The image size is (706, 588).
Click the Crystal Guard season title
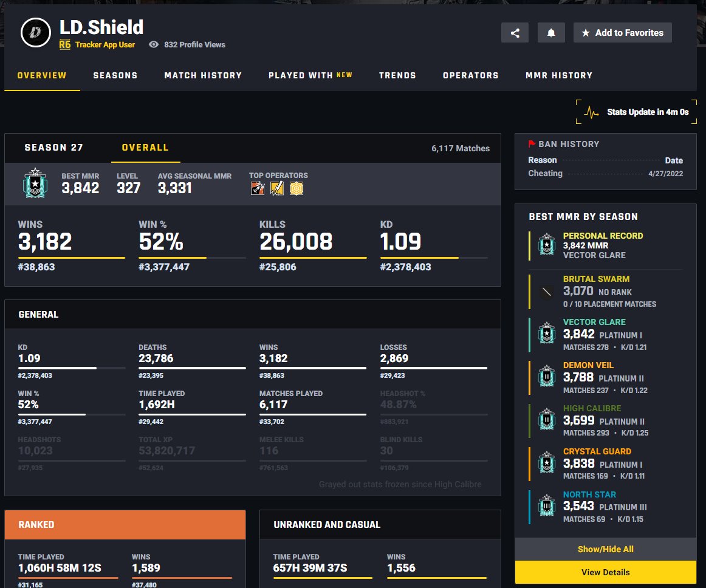pyautogui.click(x=597, y=451)
